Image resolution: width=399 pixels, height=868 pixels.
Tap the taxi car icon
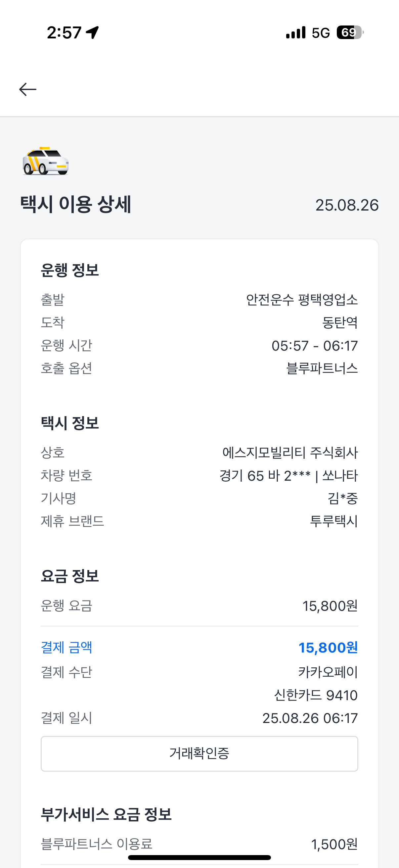pos(45,161)
